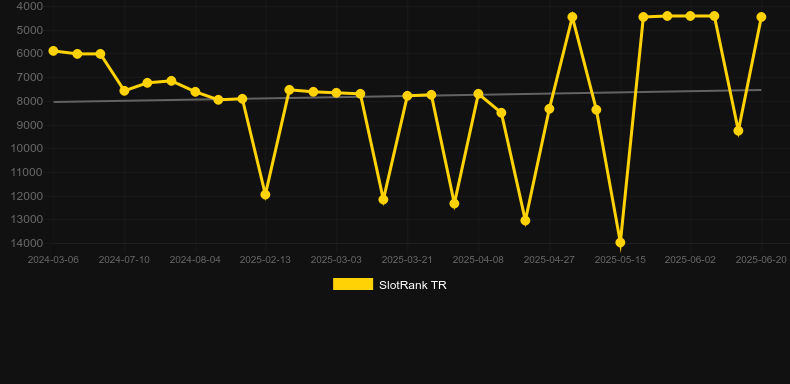The height and width of the screenshot is (384, 790).
Task: Select the dip point near 13000
Action: (x=525, y=220)
